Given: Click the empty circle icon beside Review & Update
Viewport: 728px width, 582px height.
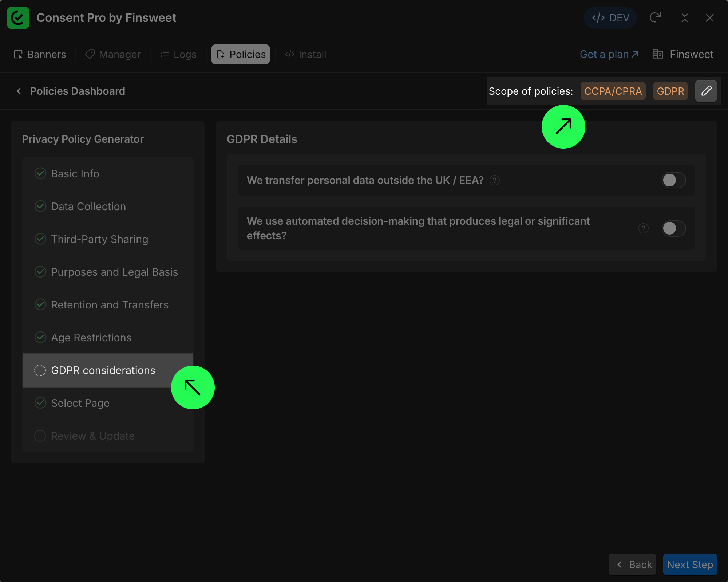Looking at the screenshot, I should click(40, 436).
